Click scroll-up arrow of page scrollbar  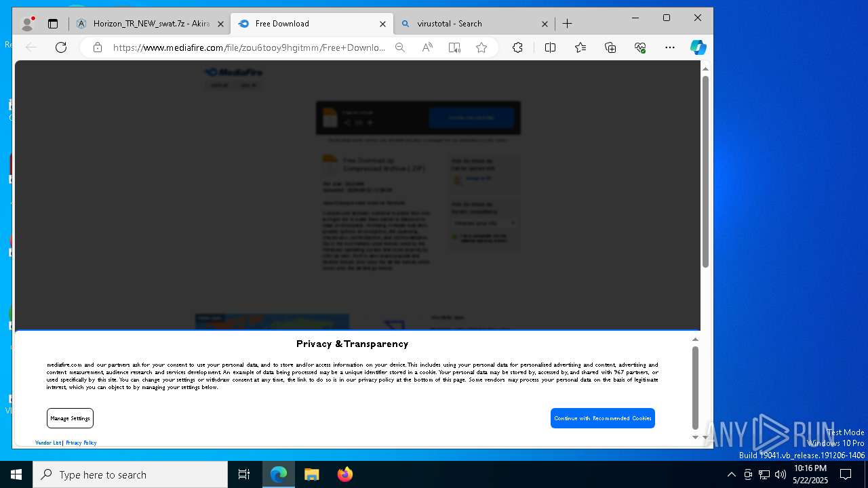[705, 68]
